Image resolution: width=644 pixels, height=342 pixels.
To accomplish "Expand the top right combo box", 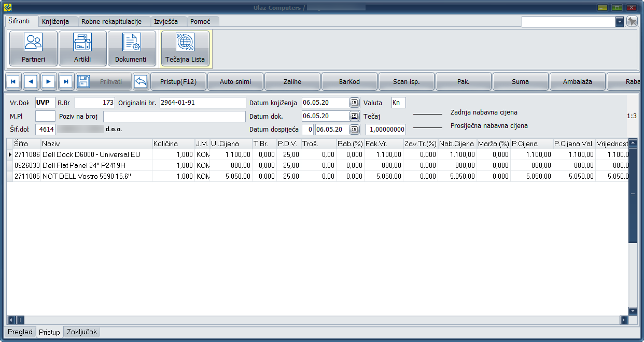I will point(620,22).
